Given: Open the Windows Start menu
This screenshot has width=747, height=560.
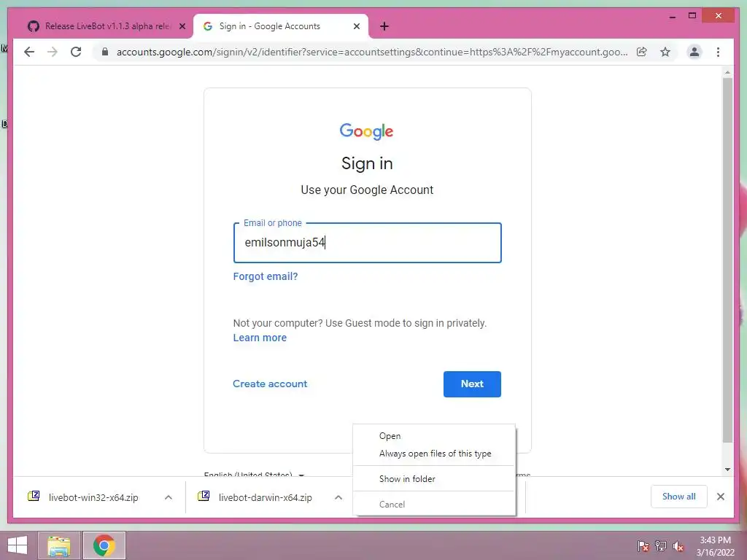Looking at the screenshot, I should click(18, 545).
